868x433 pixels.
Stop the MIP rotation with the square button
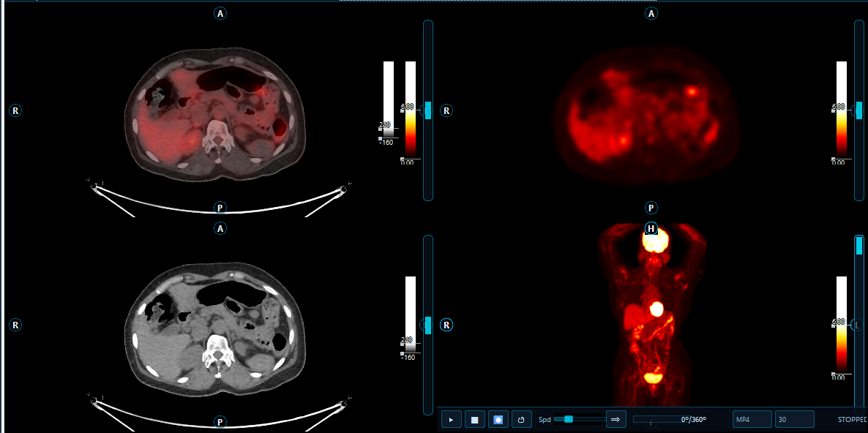coord(474,420)
